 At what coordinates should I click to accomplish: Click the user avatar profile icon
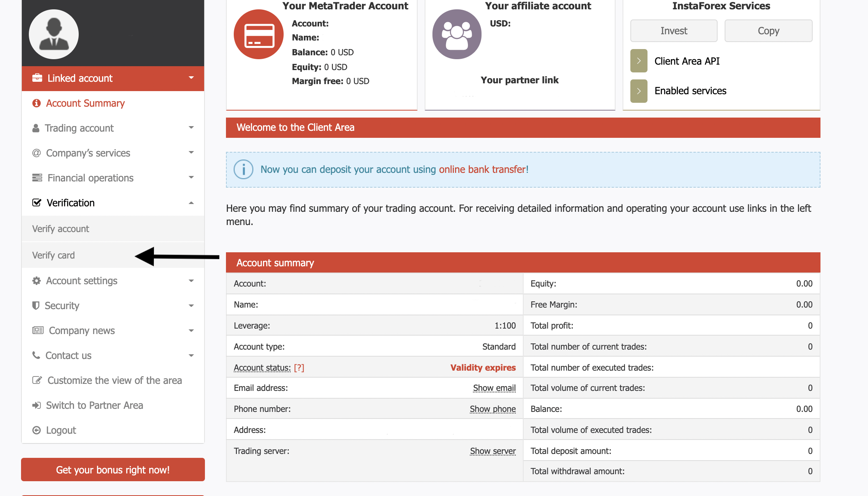54,34
